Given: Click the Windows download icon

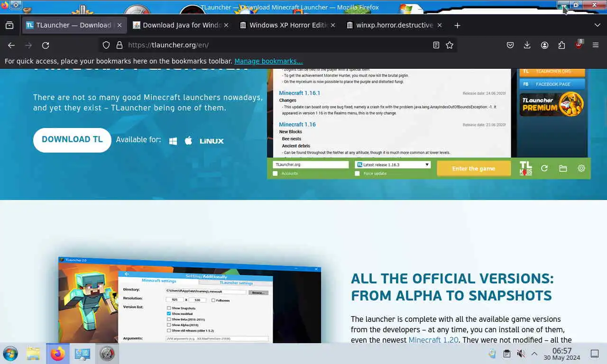Looking at the screenshot, I should pos(173,141).
